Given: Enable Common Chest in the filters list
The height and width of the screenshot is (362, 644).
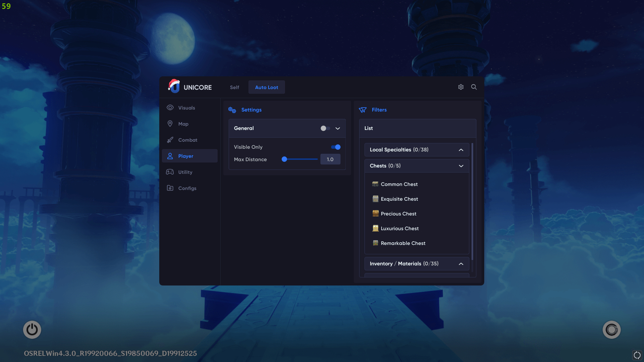Looking at the screenshot, I should [399, 184].
